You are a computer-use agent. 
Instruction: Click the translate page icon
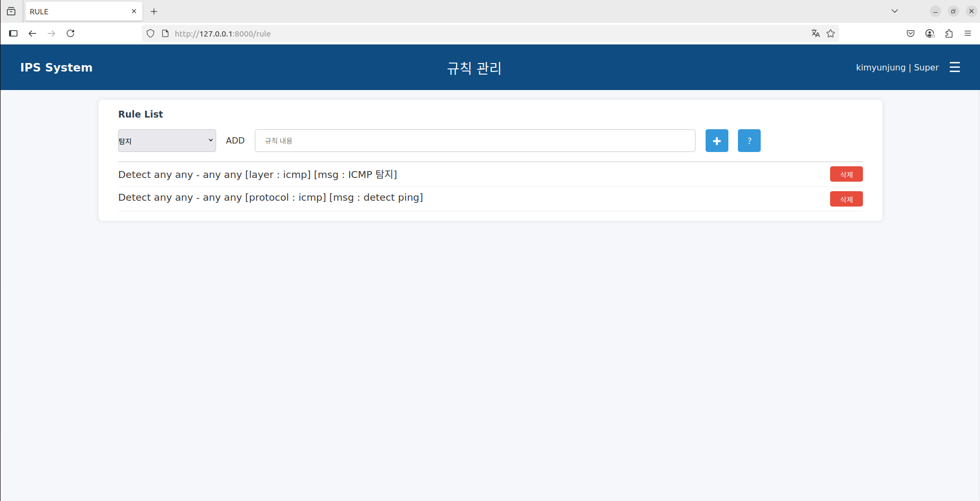(815, 33)
